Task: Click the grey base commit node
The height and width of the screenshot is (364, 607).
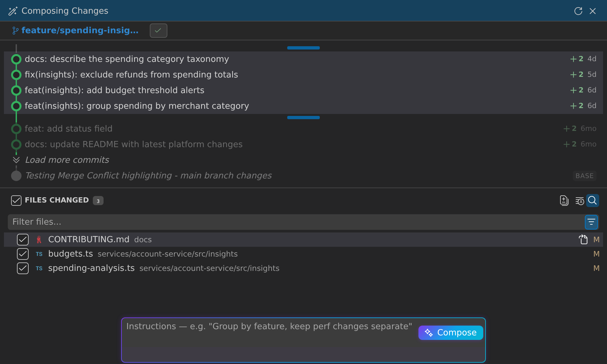Action: tap(16, 176)
